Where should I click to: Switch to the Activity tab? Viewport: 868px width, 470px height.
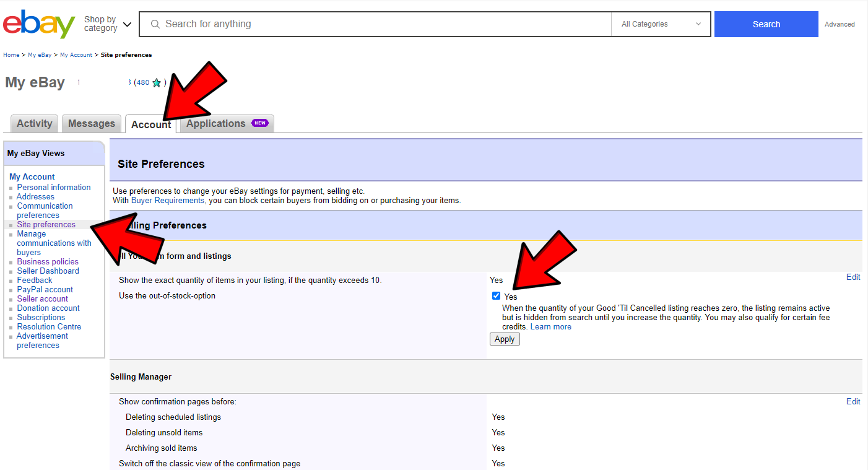click(35, 123)
